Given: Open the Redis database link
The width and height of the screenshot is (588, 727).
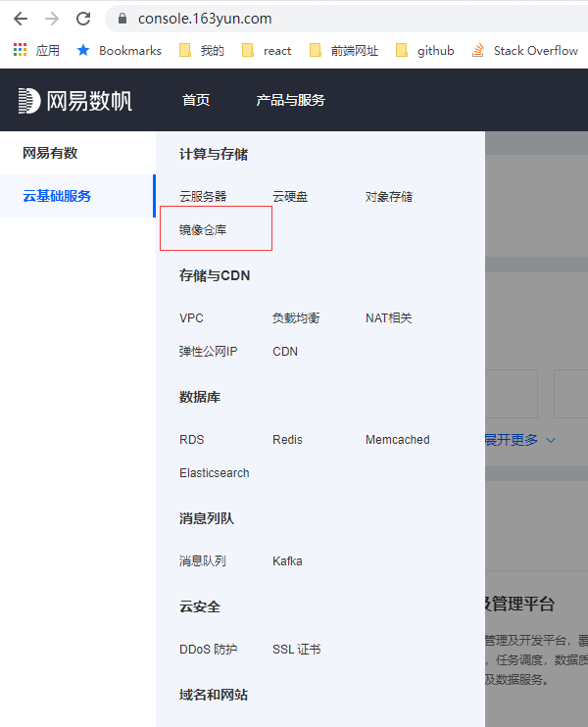Looking at the screenshot, I should coord(287,440).
